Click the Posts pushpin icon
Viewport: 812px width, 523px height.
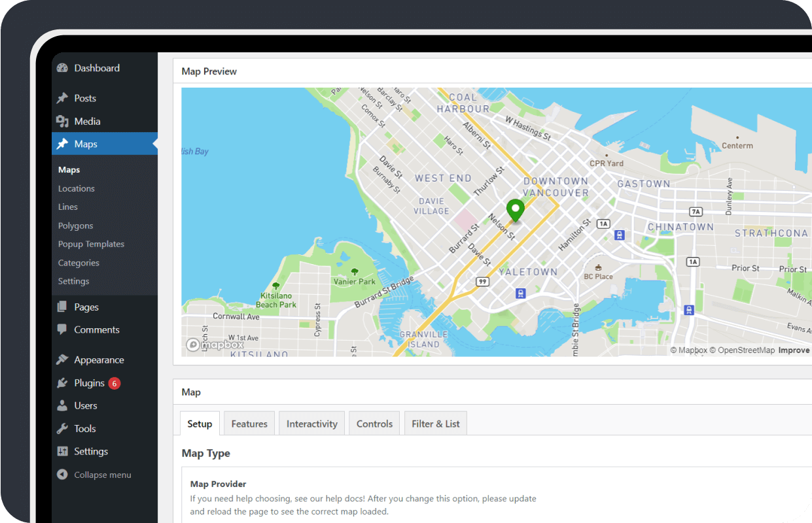(62, 98)
